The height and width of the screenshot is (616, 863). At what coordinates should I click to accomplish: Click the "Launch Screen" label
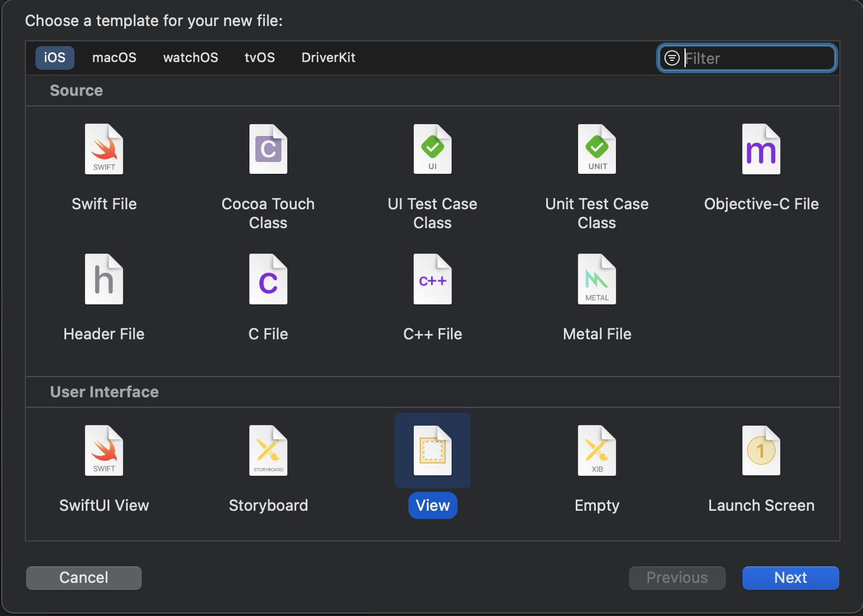761,505
